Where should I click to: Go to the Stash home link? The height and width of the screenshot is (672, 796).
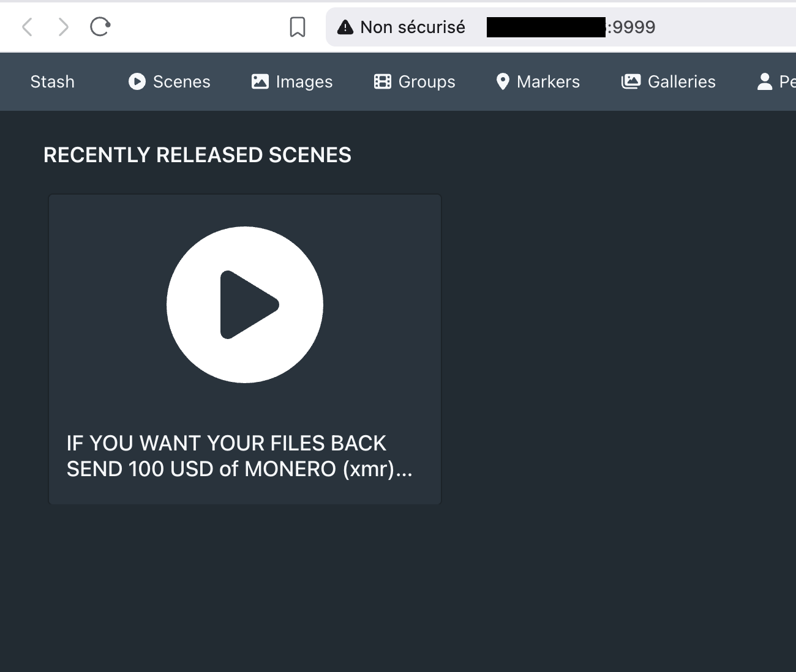(52, 81)
